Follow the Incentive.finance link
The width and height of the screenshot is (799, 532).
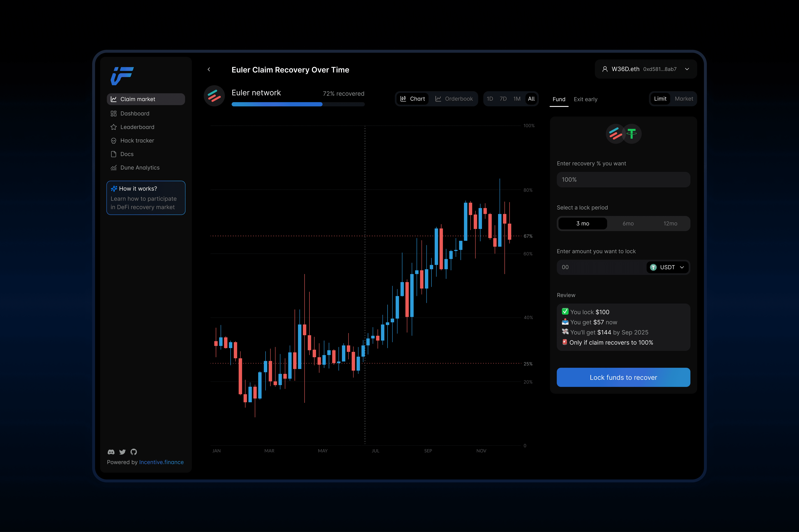point(161,462)
